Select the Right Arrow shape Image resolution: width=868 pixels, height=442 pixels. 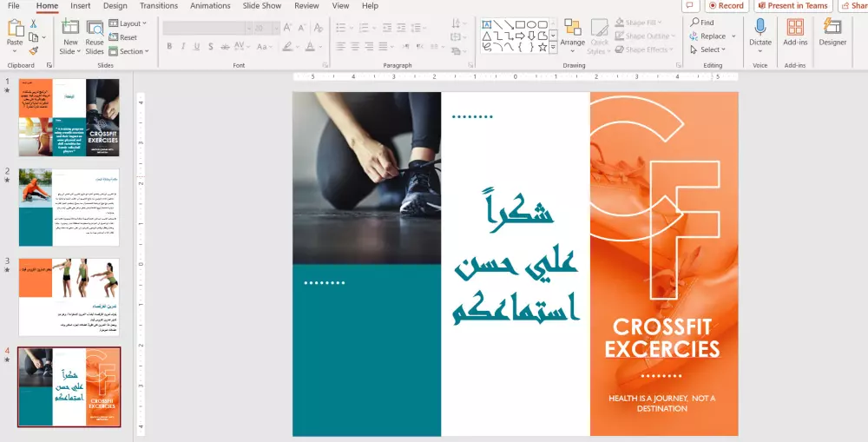pos(520,36)
